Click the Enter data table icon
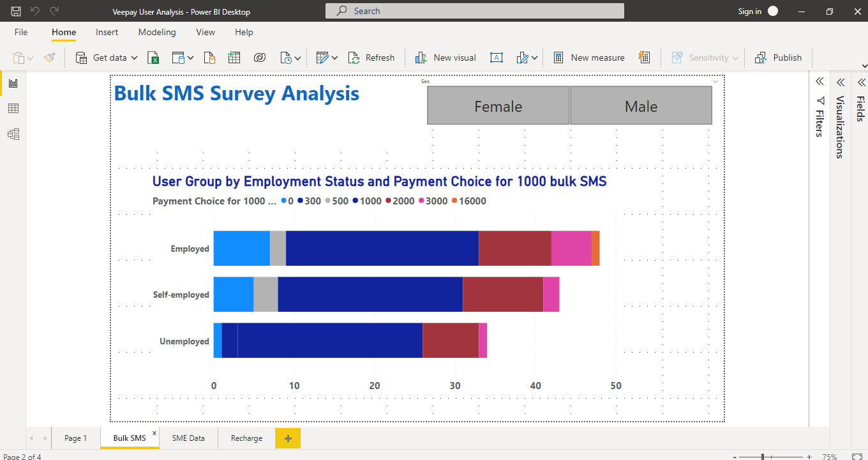Image resolution: width=868 pixels, height=460 pixels. (x=234, y=57)
